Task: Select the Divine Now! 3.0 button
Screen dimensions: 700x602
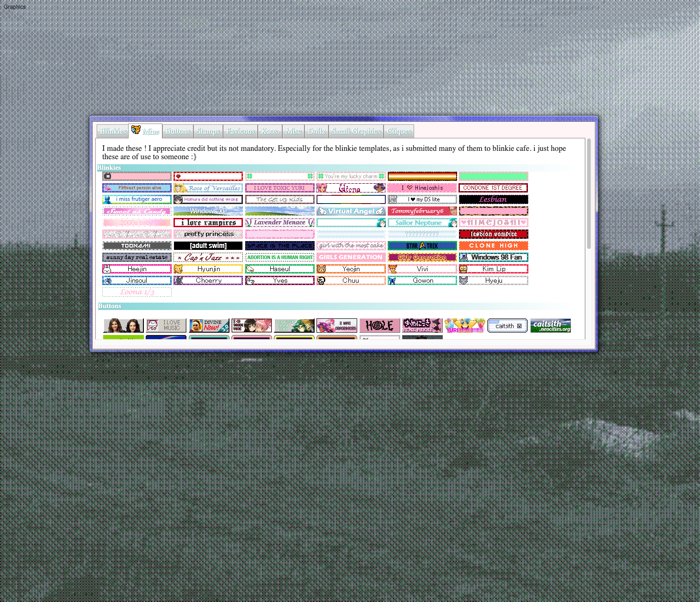Action: [209, 326]
